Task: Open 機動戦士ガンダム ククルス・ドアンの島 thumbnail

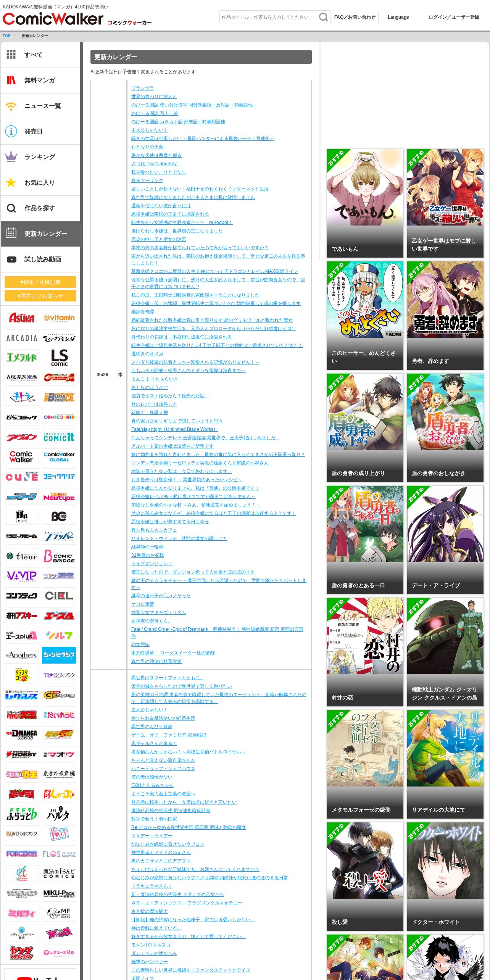Action: (x=445, y=652)
